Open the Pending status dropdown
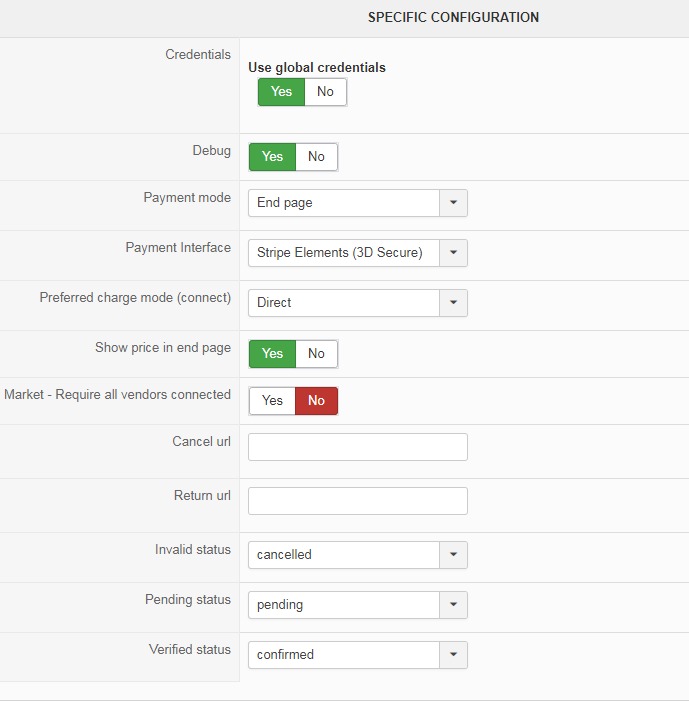This screenshot has height=714, width=689. [x=453, y=605]
